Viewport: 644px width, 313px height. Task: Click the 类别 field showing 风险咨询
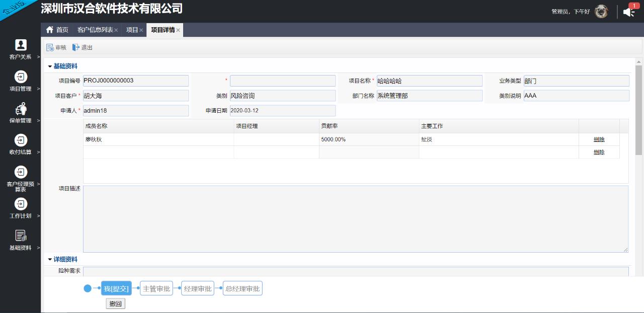(283, 96)
